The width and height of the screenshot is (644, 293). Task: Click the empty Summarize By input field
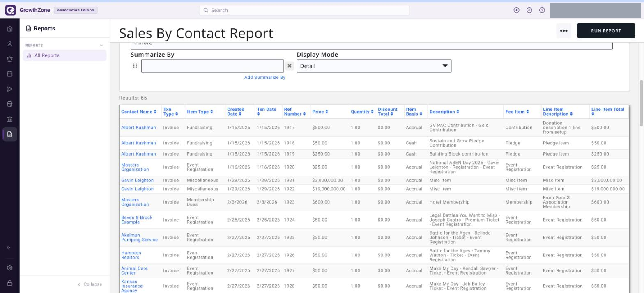pos(212,66)
